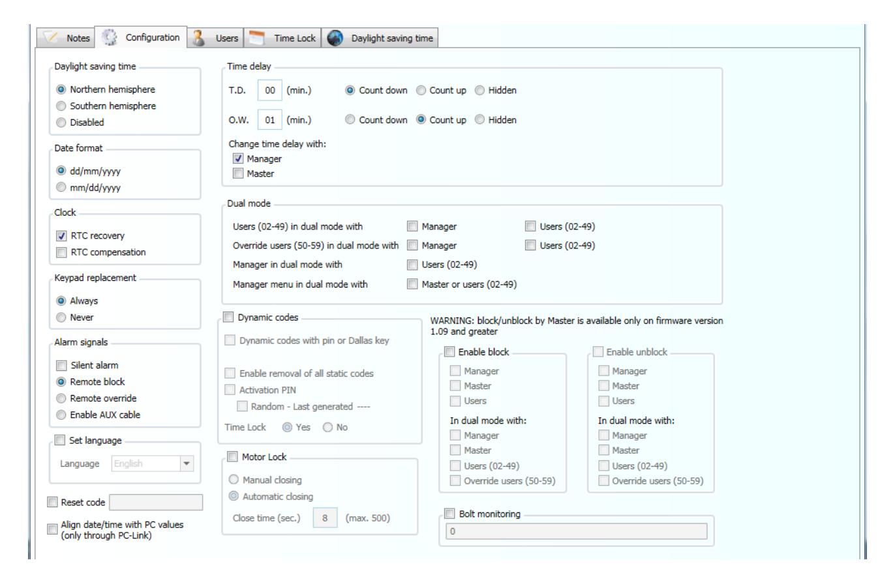Image resolution: width=893 pixels, height=588 pixels.
Task: Check Users (02-49) for Users dual mode row
Action: (x=530, y=227)
